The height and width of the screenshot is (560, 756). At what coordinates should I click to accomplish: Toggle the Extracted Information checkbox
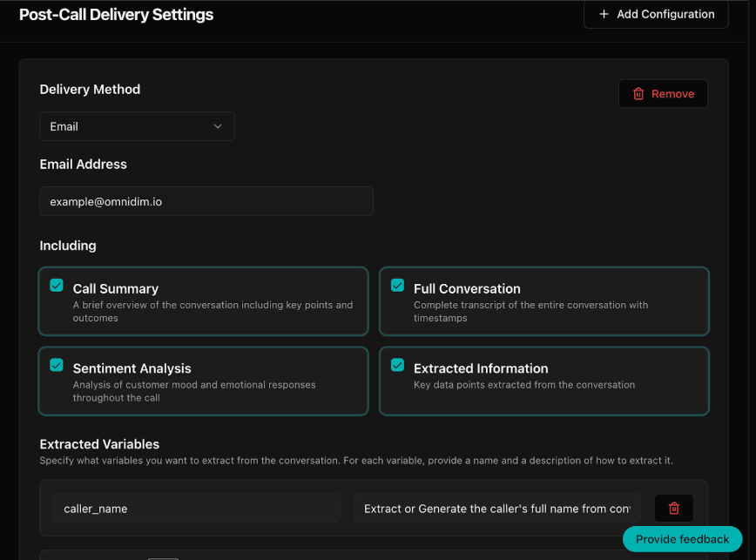397,363
